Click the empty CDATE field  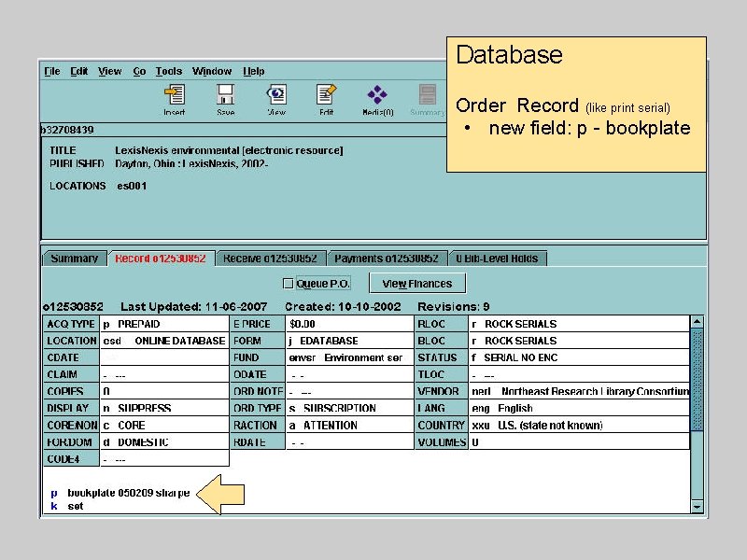coord(164,357)
